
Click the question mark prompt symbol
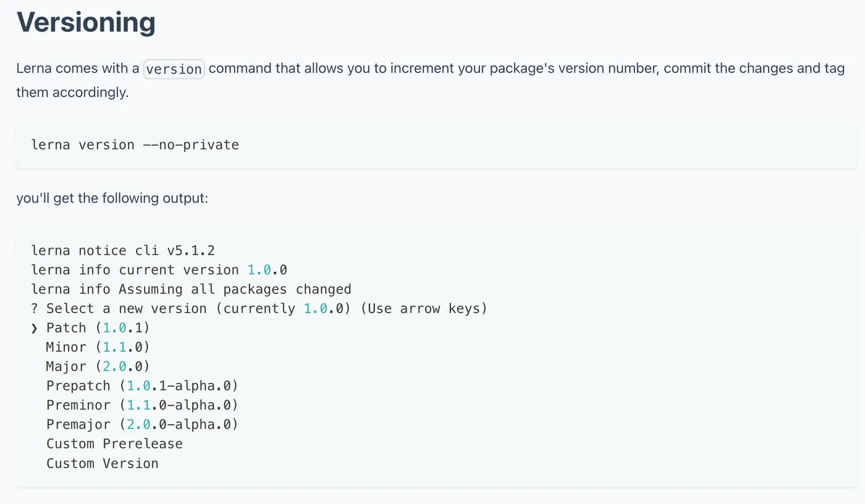pos(35,308)
